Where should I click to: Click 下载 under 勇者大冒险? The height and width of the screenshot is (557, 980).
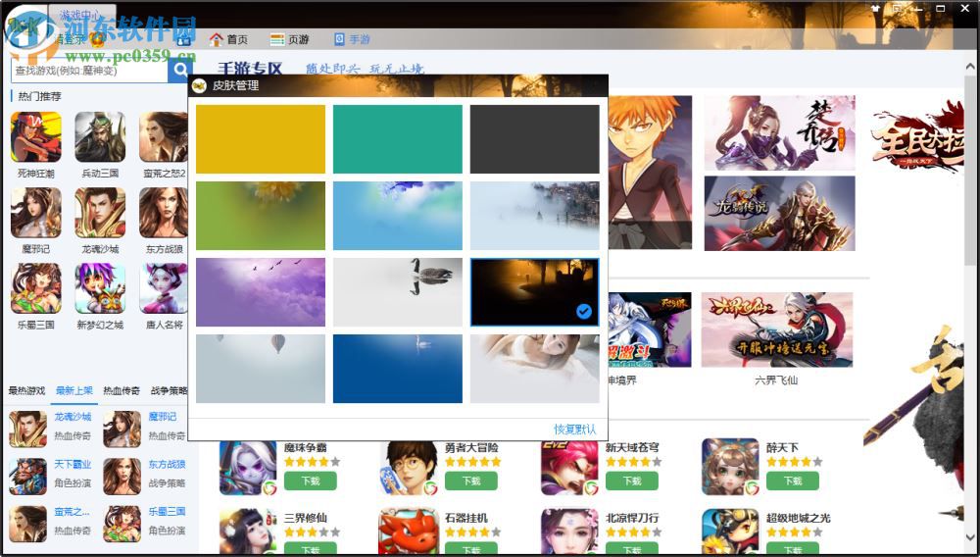[471, 481]
